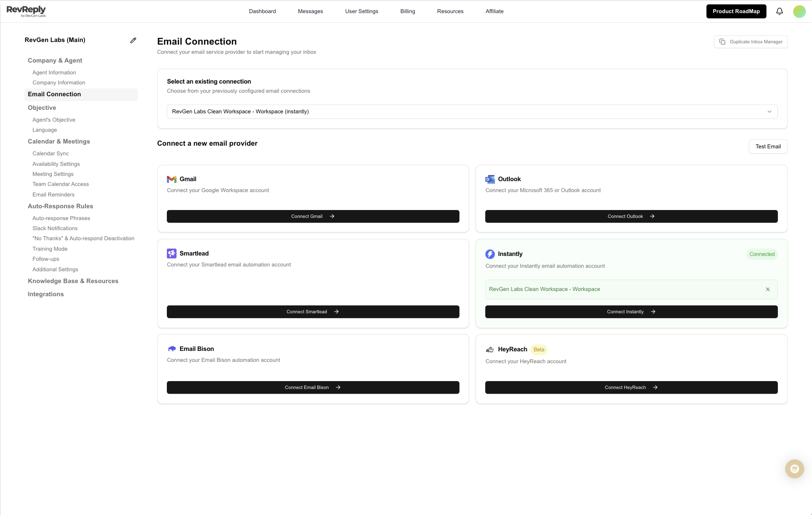Screen dimensions: 812x515
Task: Open Calendar Sync settings
Action: (x=50, y=154)
